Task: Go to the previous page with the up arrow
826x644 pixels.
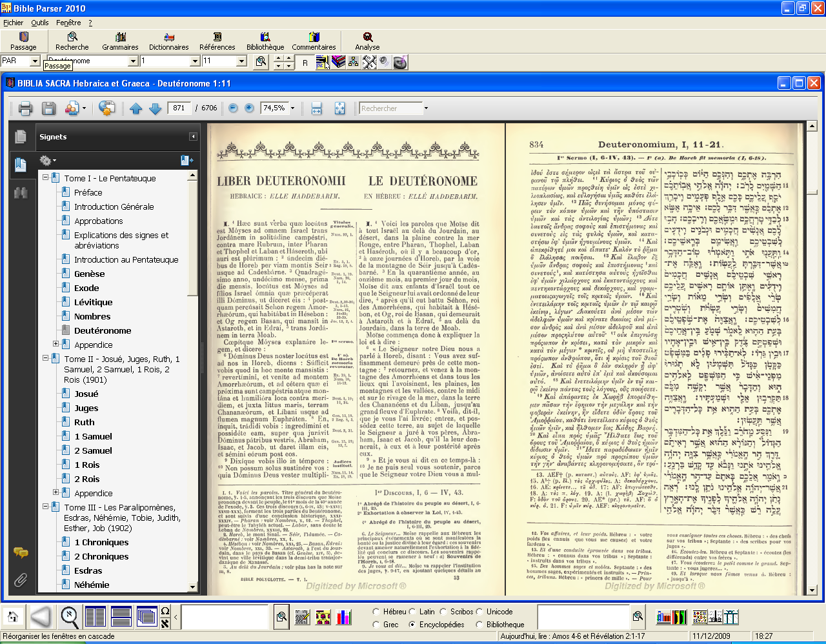Action: click(x=136, y=108)
